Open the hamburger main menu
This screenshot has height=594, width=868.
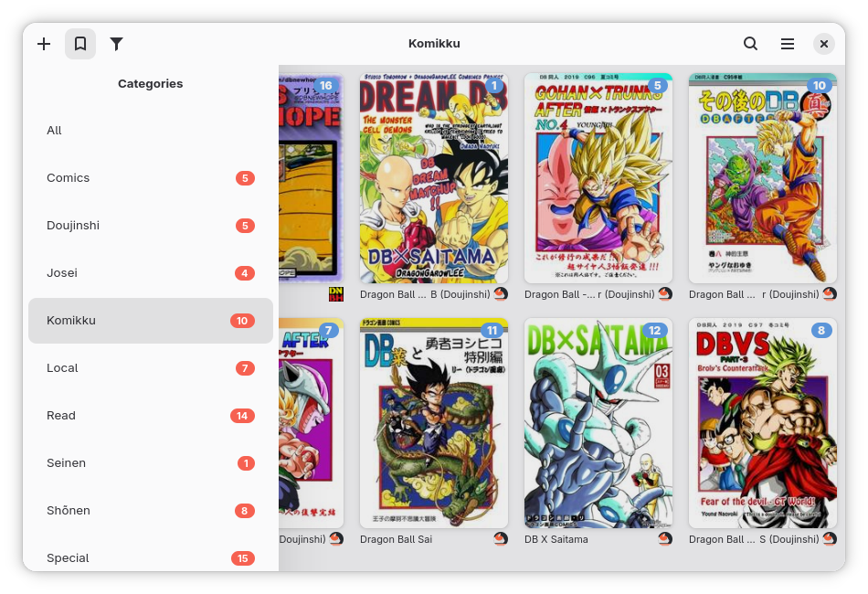(x=788, y=44)
